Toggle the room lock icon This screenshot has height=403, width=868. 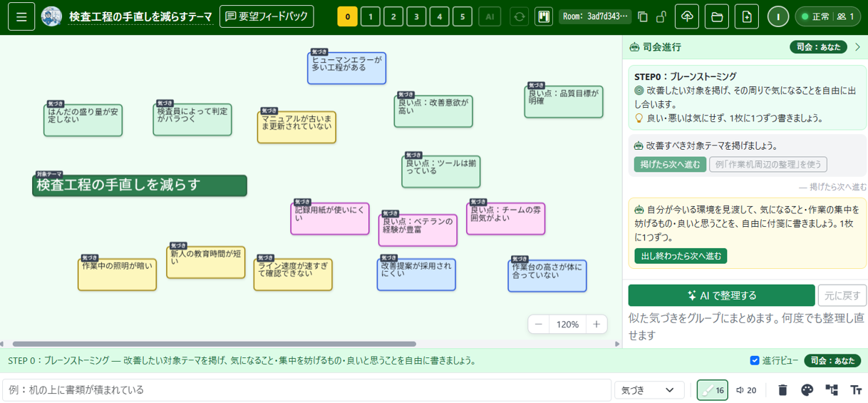point(661,16)
